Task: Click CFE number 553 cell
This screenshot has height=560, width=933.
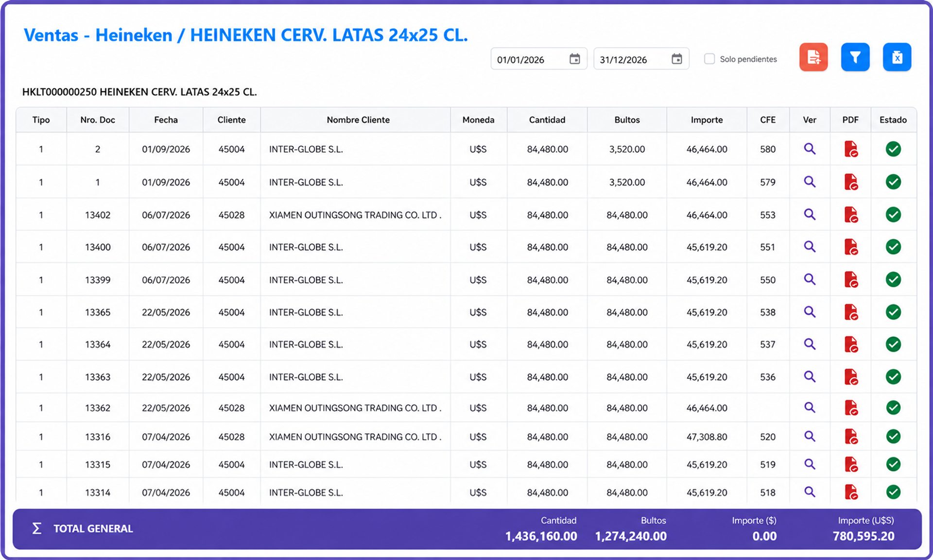Action: tap(768, 215)
